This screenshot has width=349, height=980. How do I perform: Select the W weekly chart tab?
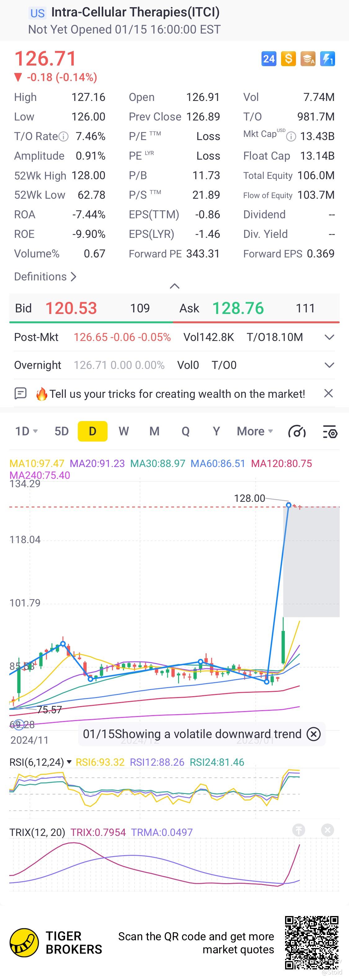[123, 431]
